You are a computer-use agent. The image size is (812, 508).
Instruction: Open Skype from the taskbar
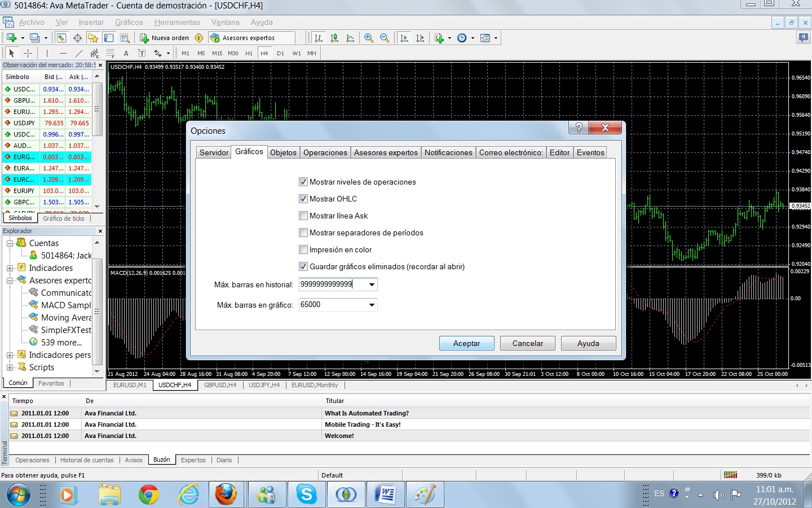(x=306, y=495)
